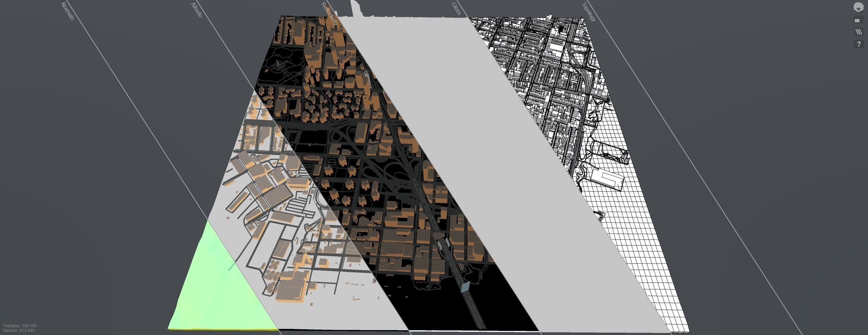Open help with the question mark icon
The image size is (868, 335).
[x=859, y=44]
